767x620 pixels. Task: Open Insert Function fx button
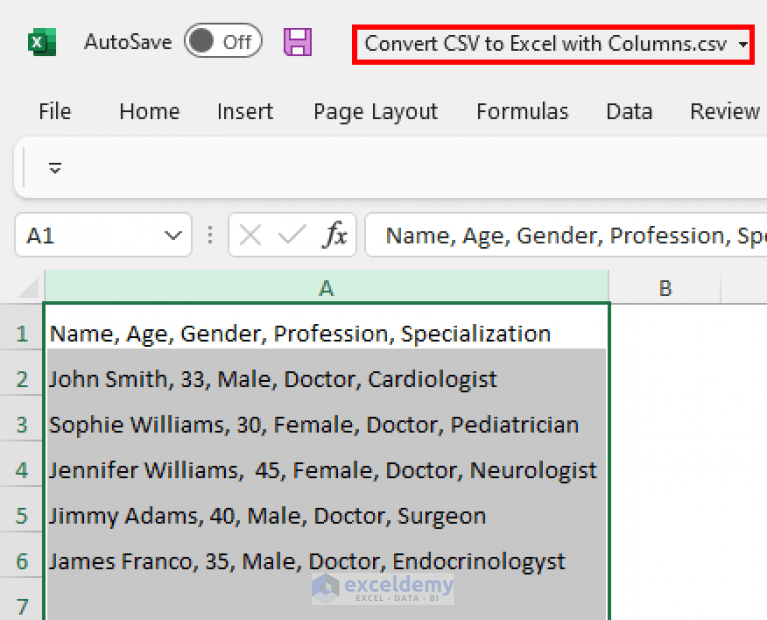point(335,234)
